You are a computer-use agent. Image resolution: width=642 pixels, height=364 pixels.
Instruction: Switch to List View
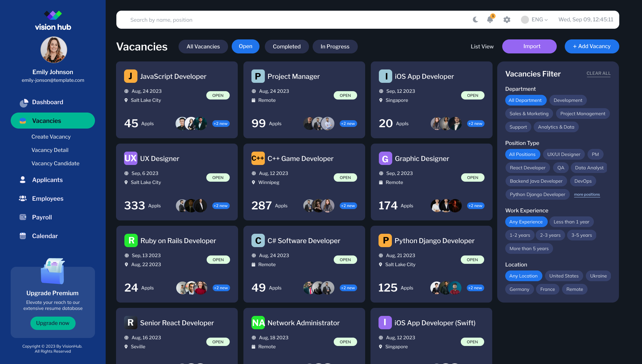click(x=482, y=46)
